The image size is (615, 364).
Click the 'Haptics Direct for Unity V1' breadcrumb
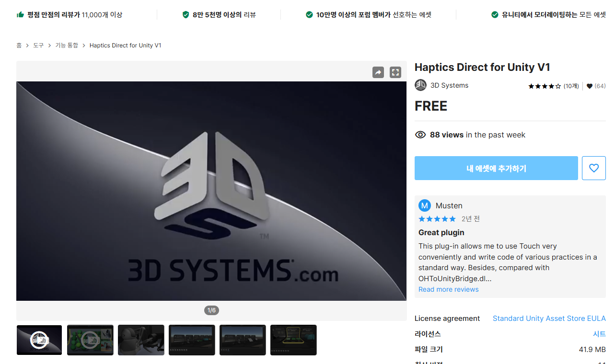(126, 45)
